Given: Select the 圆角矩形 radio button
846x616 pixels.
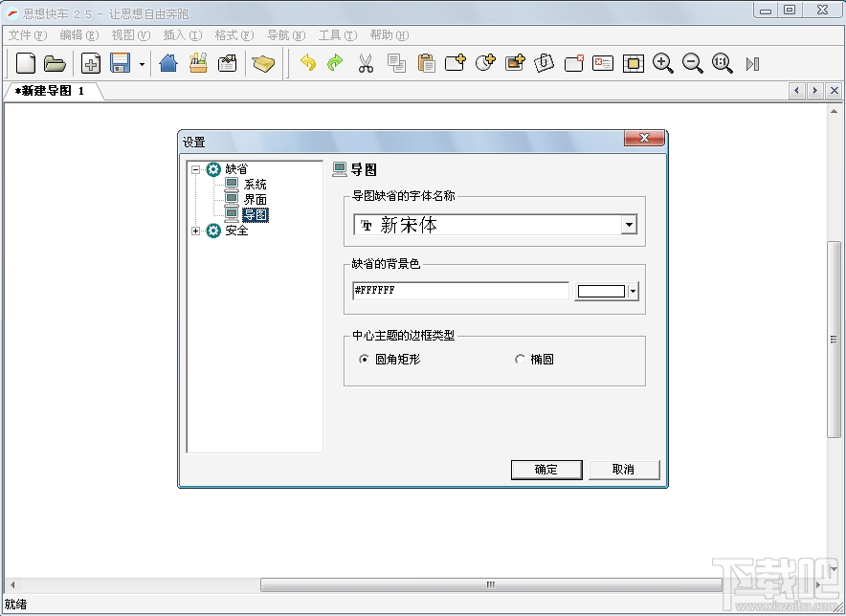Looking at the screenshot, I should pos(365,360).
